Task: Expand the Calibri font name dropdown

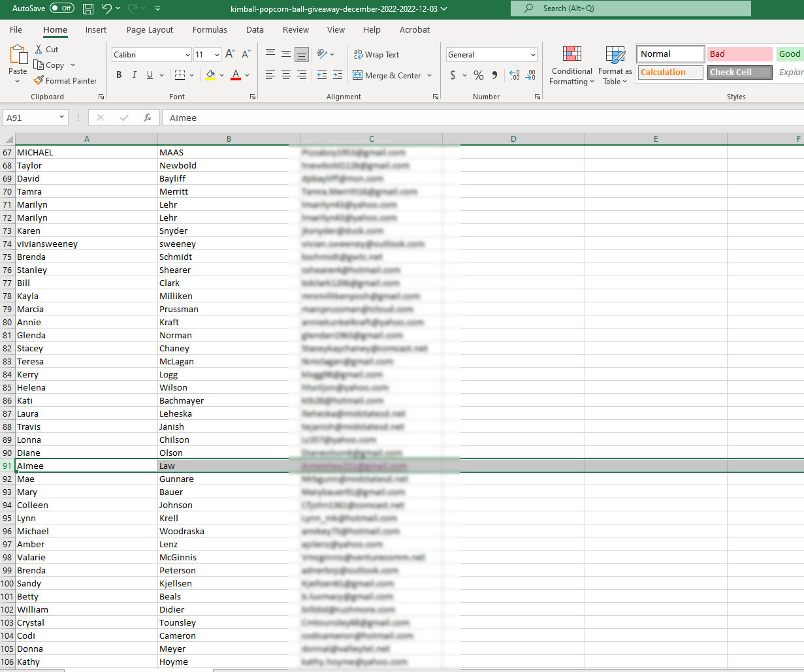Action: 188,56
